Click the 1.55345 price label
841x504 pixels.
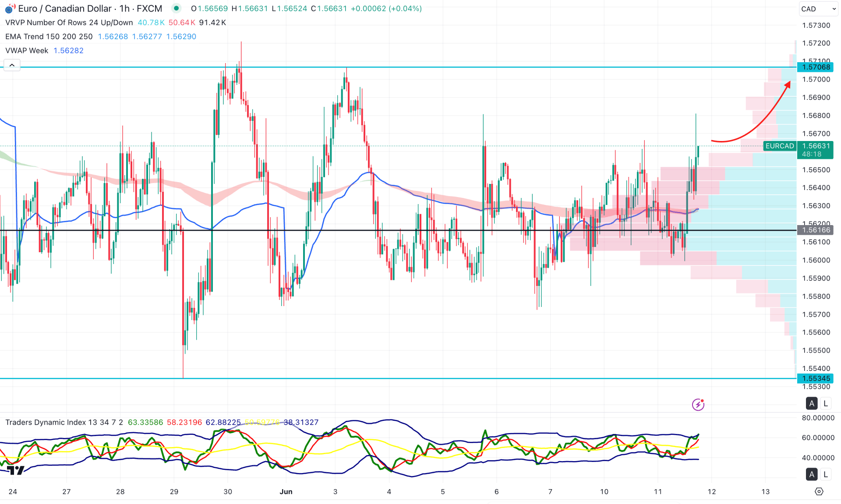(815, 378)
